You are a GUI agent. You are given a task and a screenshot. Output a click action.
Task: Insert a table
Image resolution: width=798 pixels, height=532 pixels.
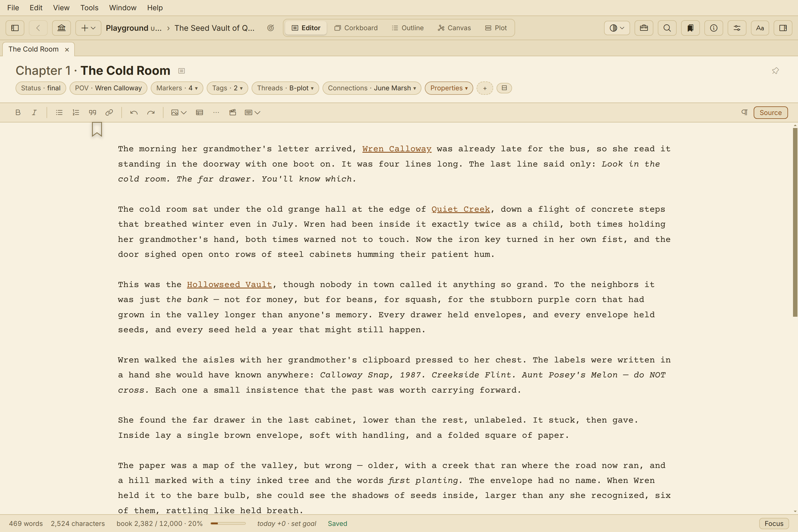click(199, 112)
